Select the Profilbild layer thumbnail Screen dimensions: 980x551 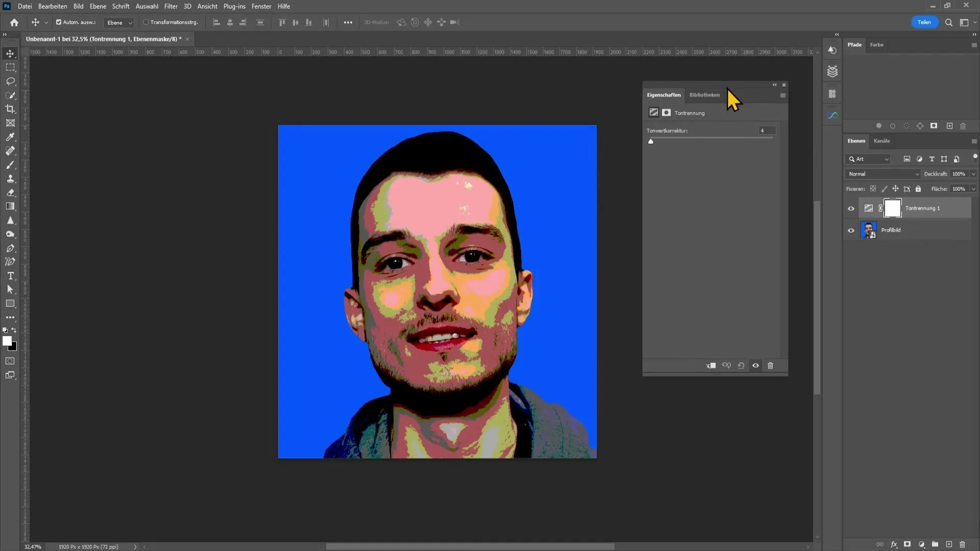869,230
